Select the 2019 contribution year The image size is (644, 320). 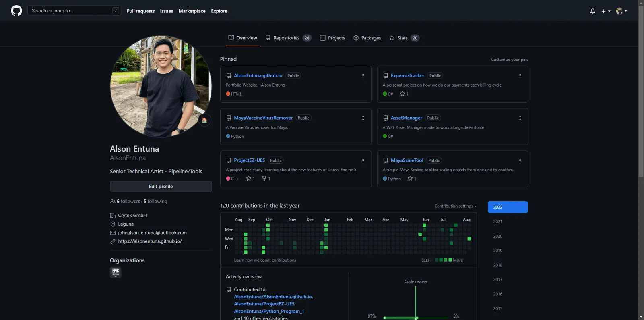coord(508,251)
